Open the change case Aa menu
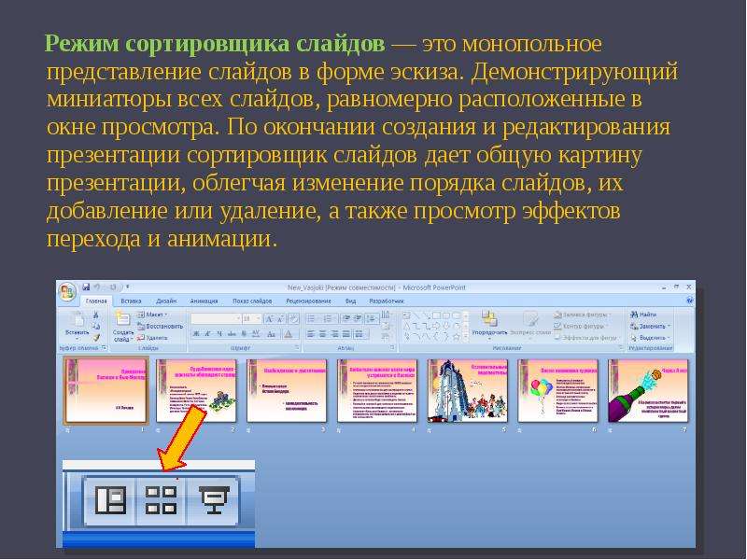Screen dimensions: 747x560 point(272,334)
